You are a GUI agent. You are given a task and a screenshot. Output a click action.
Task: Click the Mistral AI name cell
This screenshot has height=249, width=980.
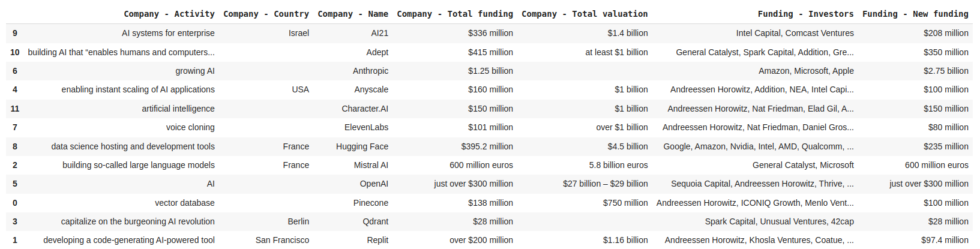click(371, 165)
